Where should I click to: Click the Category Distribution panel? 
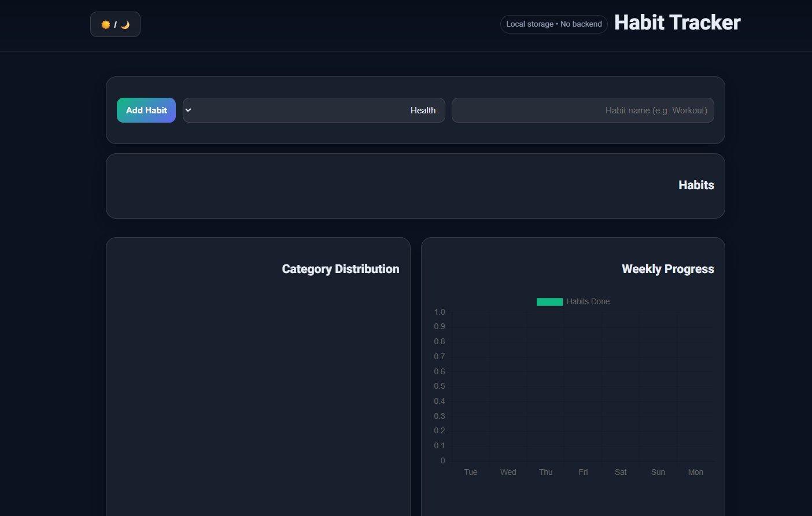coord(257,376)
